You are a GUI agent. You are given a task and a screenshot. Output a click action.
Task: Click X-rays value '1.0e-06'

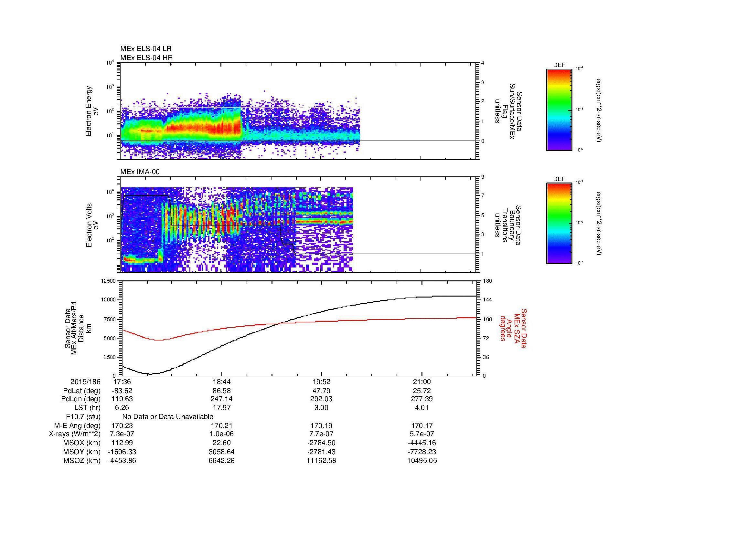222,434
